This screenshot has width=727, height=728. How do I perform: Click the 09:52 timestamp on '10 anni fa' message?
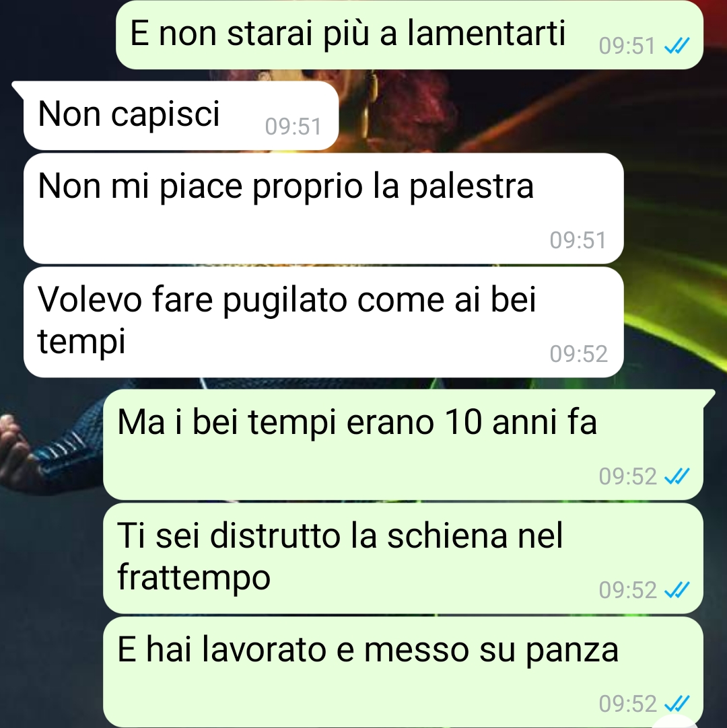pos(627,476)
